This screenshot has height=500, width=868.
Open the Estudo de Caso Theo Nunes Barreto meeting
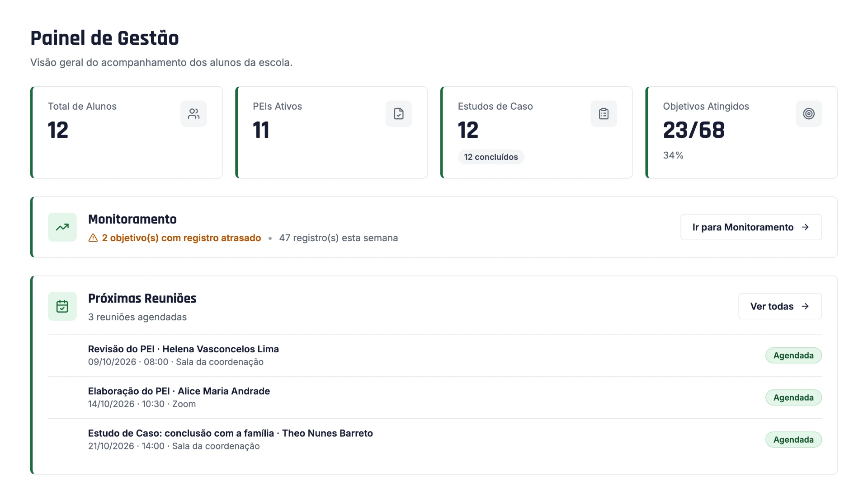click(x=434, y=439)
